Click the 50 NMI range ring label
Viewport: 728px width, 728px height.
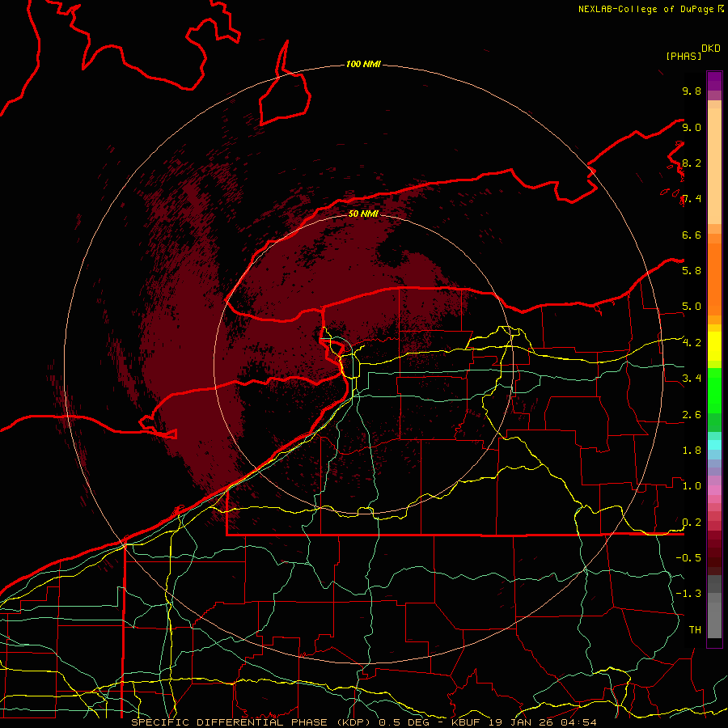coord(363,214)
